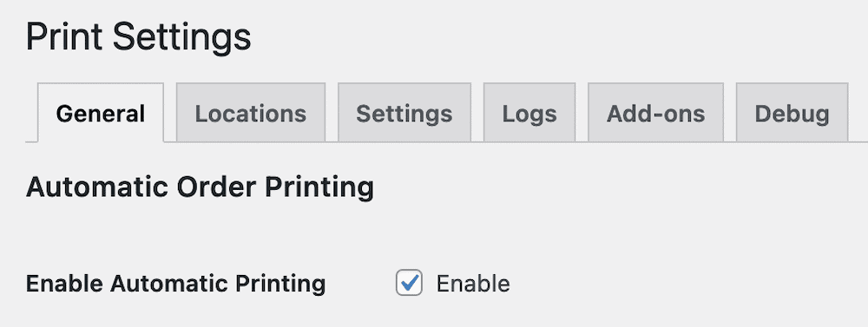Click the blue checkmark icon
This screenshot has height=327, width=868.
(x=410, y=283)
